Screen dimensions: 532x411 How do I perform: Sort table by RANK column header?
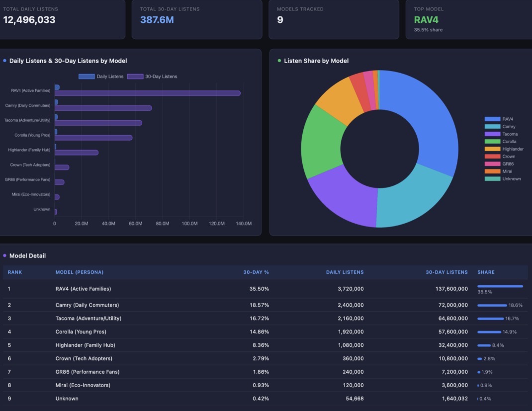tap(15, 272)
